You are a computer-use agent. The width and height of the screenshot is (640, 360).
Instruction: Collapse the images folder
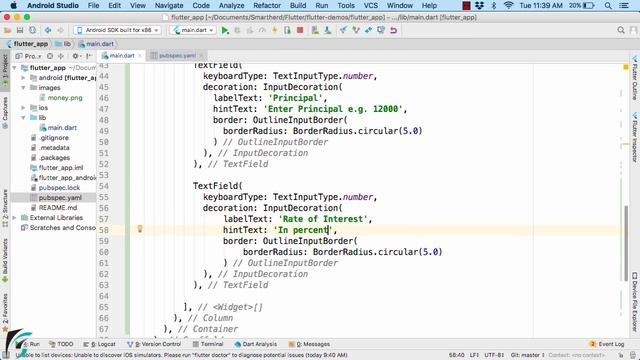point(23,88)
